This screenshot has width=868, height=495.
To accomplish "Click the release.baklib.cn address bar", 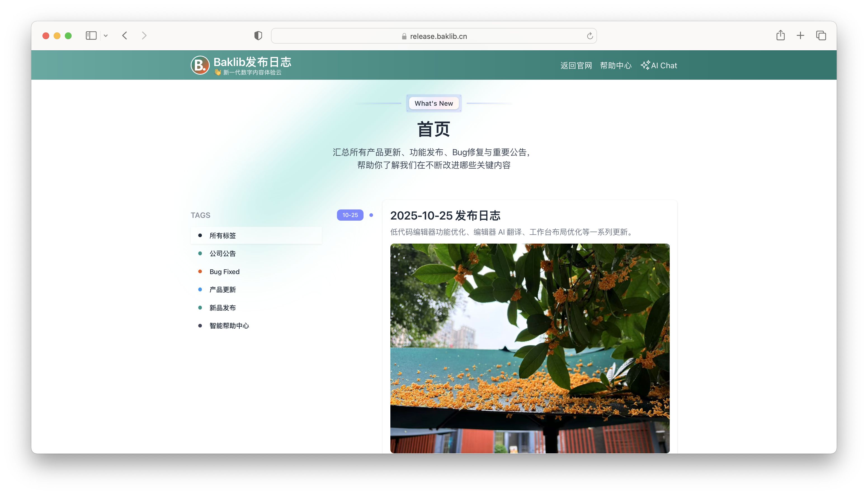I will (434, 36).
